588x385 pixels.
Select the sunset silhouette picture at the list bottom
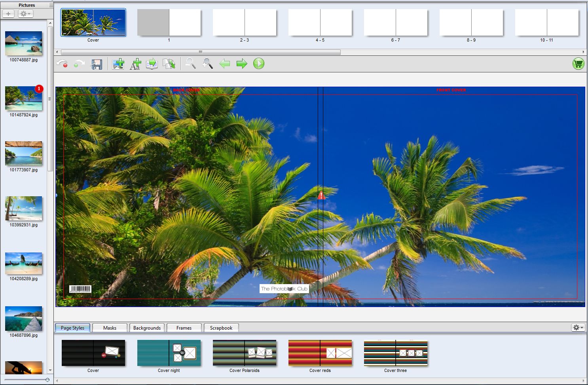coord(24,368)
